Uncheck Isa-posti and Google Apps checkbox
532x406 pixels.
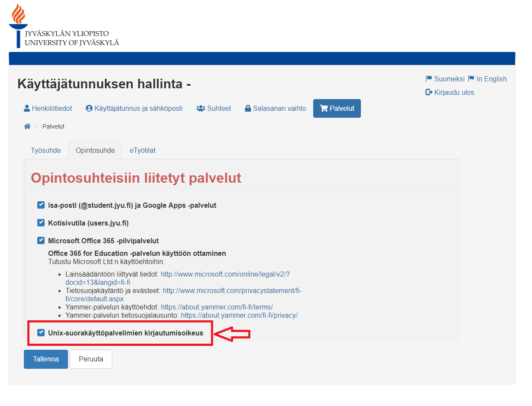[41, 205]
